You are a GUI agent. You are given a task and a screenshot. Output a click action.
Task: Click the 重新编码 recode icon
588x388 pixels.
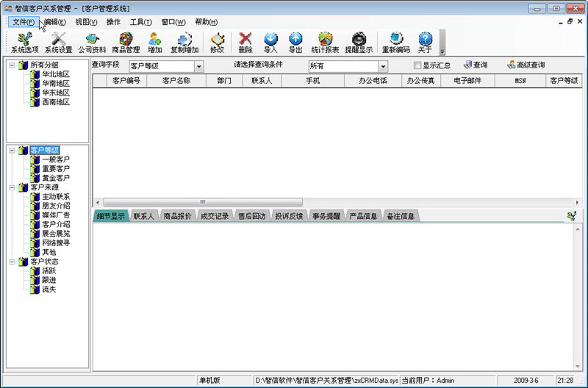(396, 43)
